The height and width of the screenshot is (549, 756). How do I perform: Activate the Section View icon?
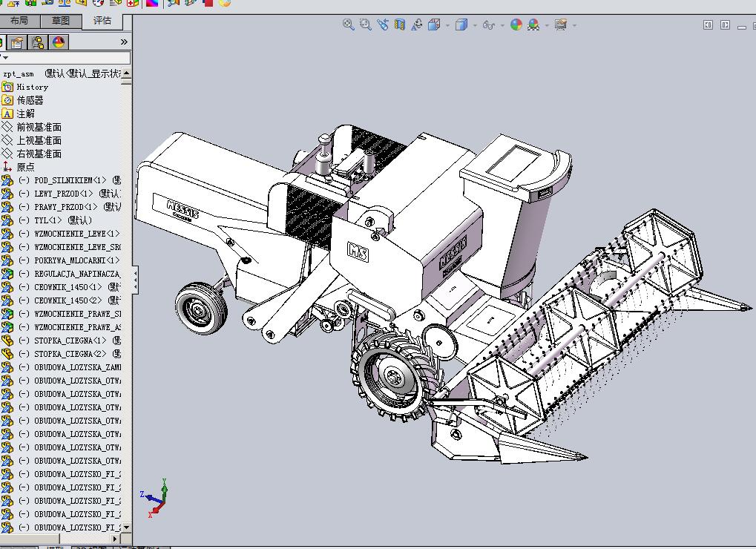tap(400, 24)
